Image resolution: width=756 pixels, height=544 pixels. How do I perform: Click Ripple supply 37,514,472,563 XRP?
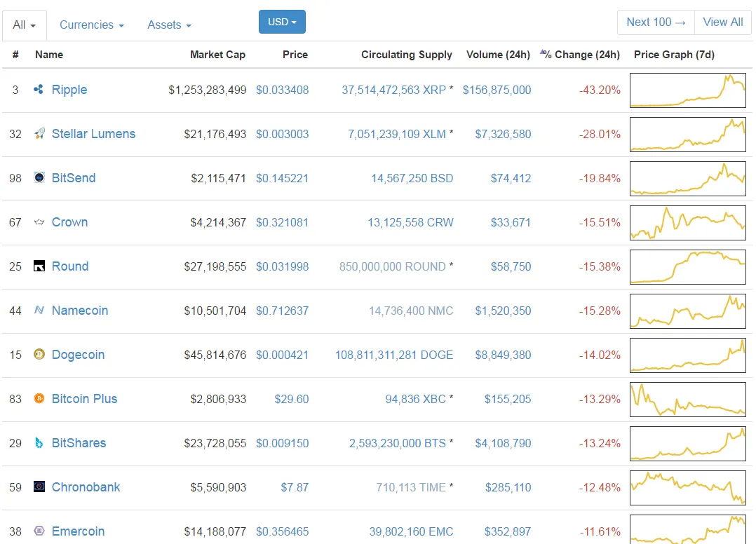[393, 90]
